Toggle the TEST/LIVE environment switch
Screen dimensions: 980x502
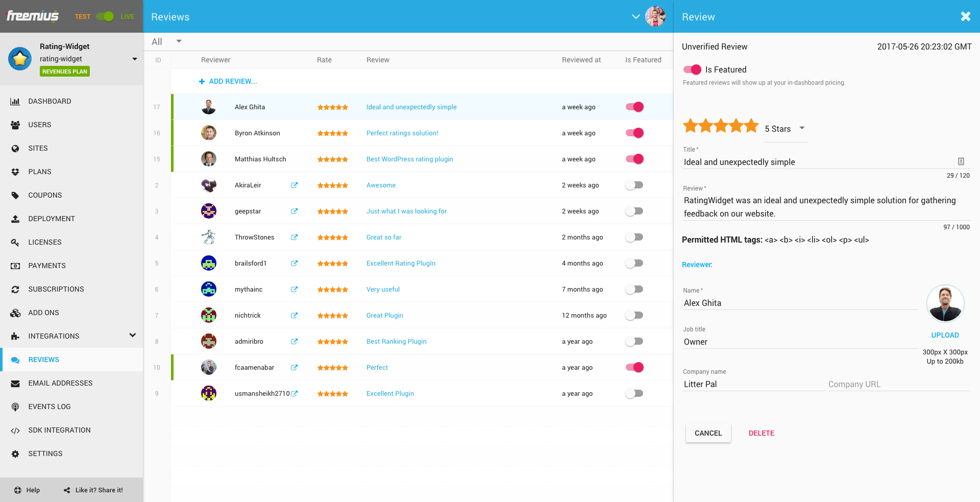[x=105, y=17]
